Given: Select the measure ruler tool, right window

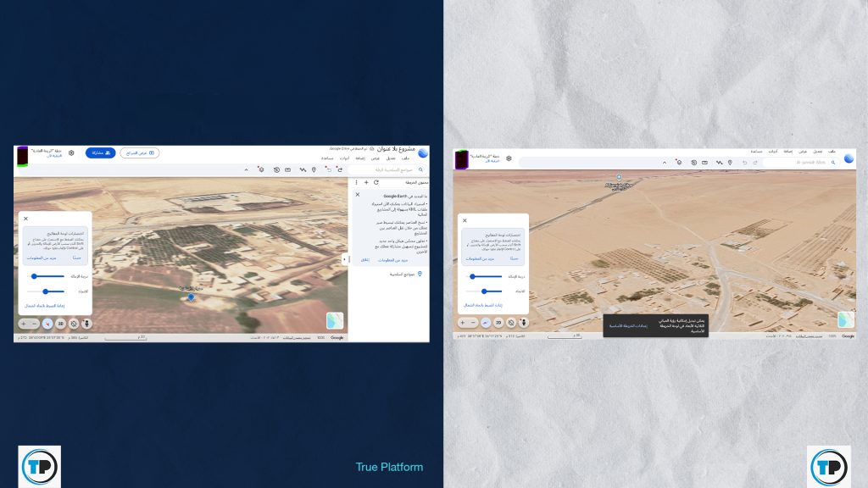Looking at the screenshot, I should click(x=704, y=163).
